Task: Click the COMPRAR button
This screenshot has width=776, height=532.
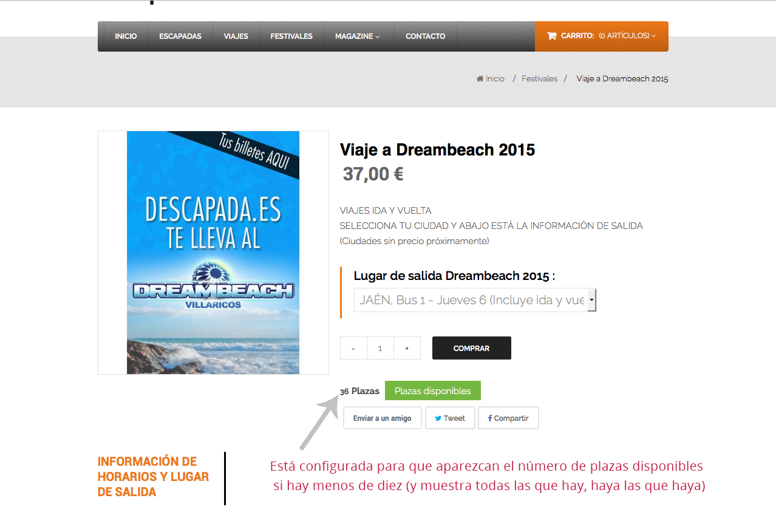Action: 472,348
